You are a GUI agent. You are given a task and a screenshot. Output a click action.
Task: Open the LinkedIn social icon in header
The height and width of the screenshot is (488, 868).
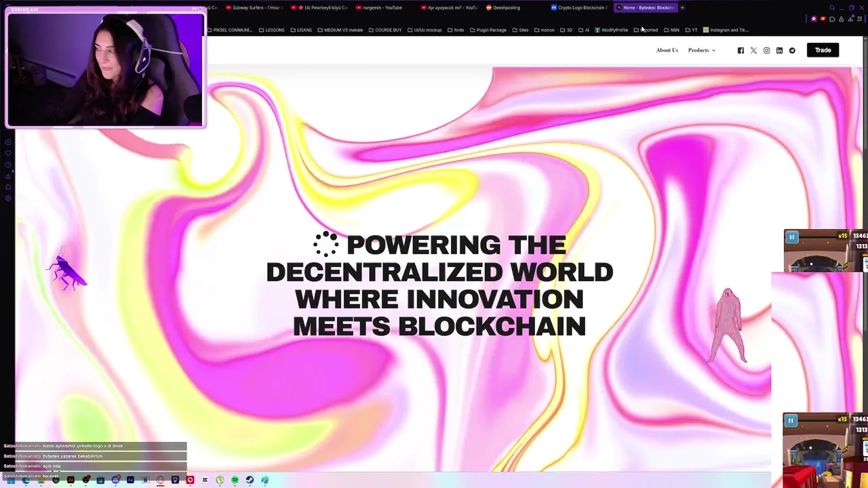click(779, 50)
